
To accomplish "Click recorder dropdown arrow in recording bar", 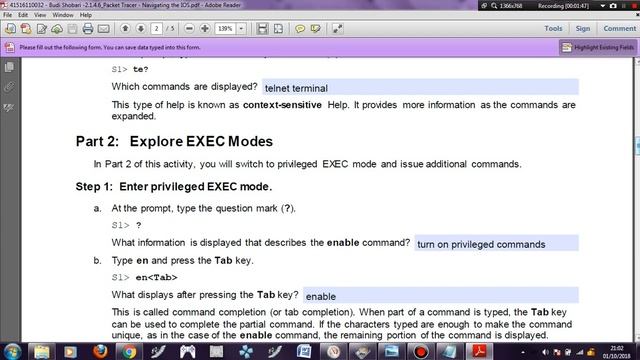I will 602,6.
